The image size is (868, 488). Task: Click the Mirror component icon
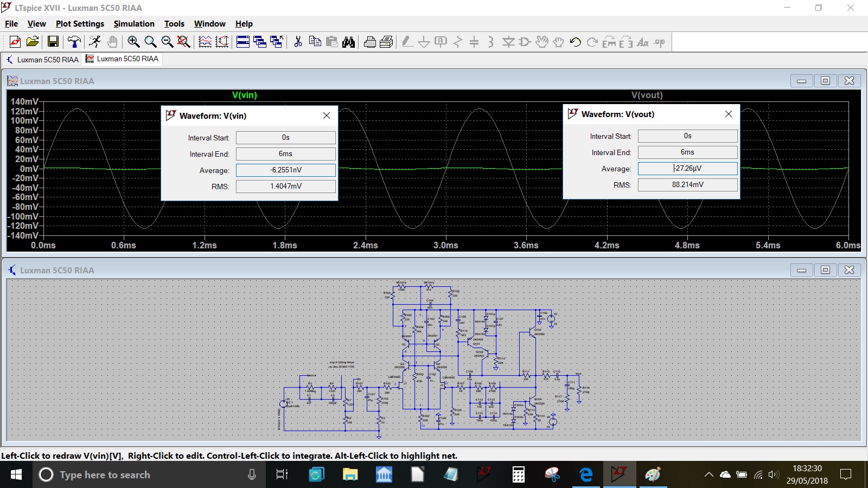626,42
